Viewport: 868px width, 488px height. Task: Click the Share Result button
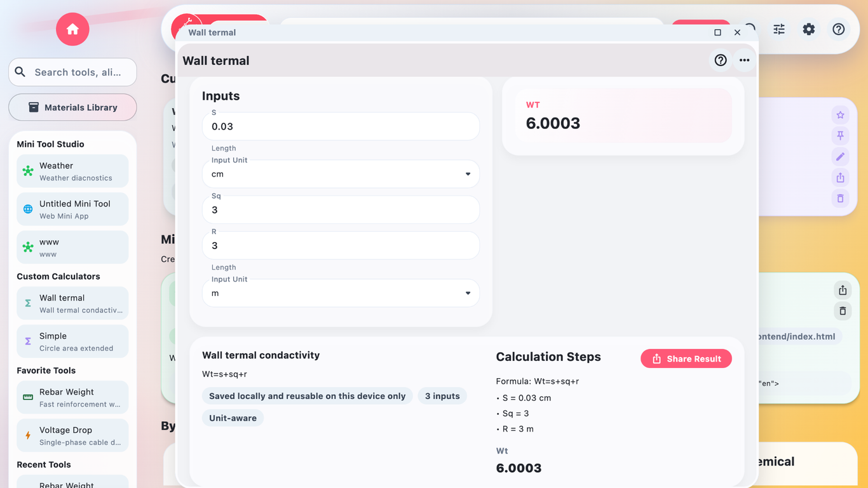tap(686, 358)
